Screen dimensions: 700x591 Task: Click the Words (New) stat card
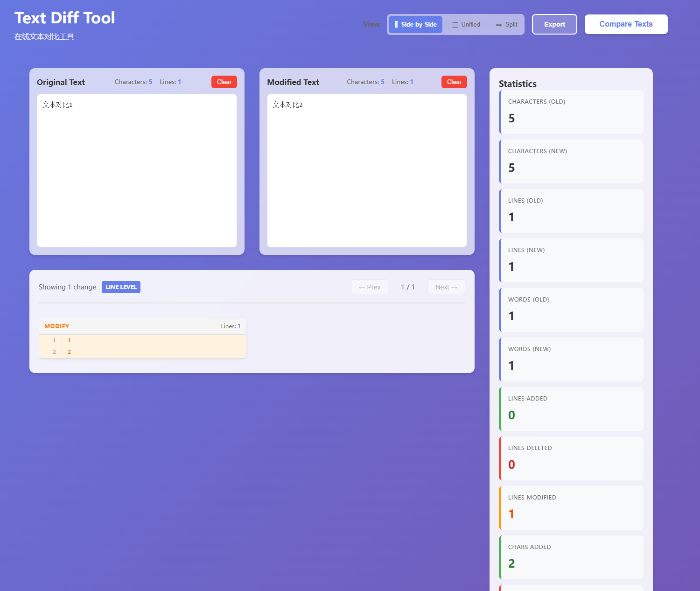click(x=571, y=359)
